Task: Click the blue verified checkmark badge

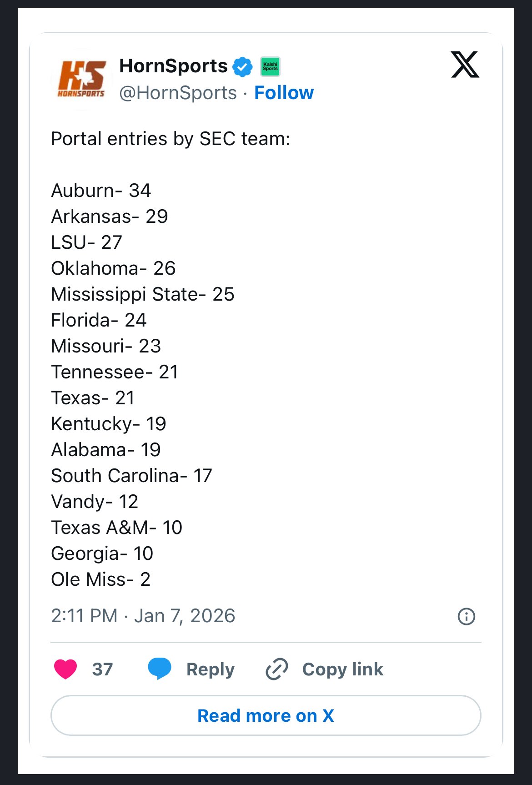Action: [x=242, y=67]
